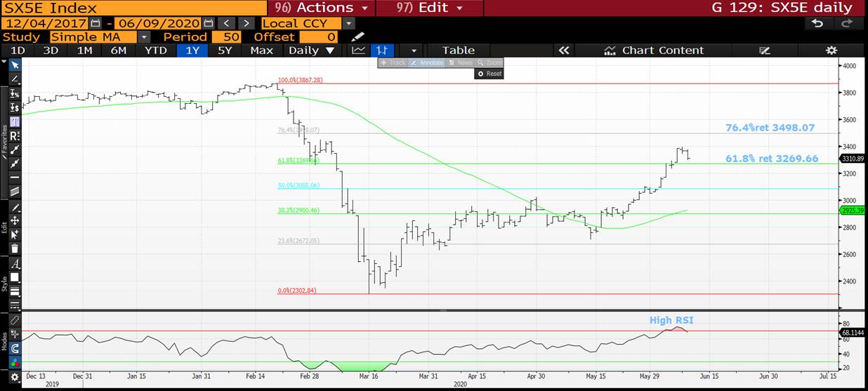Open the Actions menu
The height and width of the screenshot is (391, 868).
(322, 8)
